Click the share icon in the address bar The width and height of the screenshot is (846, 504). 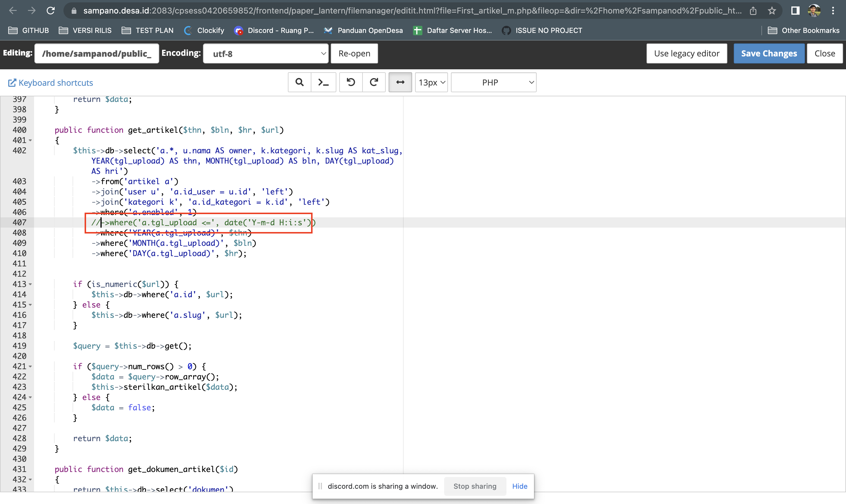point(754,11)
